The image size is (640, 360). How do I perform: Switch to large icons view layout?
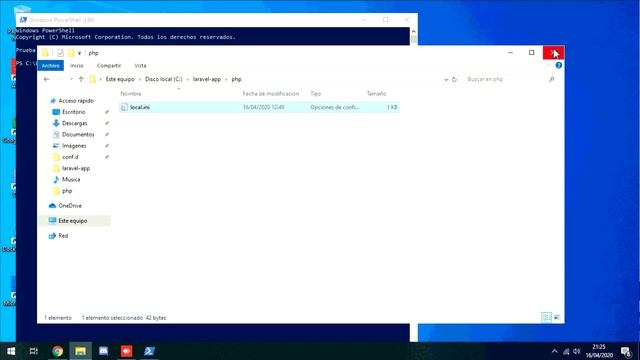(x=557, y=318)
